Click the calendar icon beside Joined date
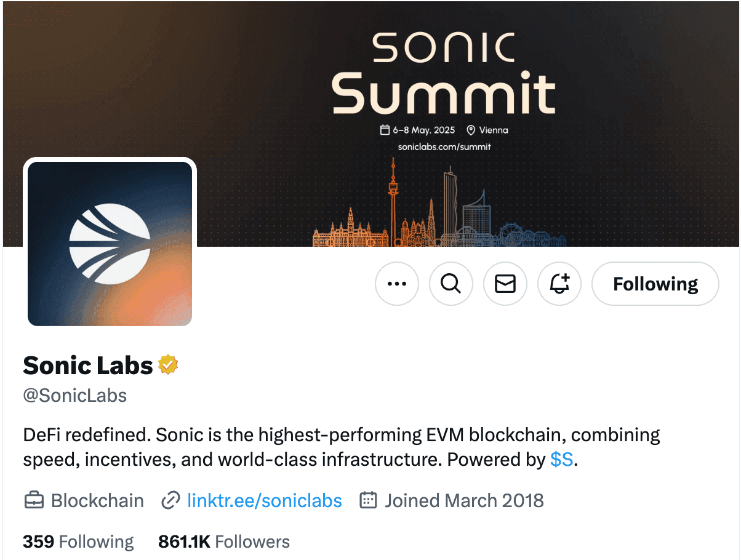Viewport: 741px width, 560px height. pyautogui.click(x=368, y=500)
